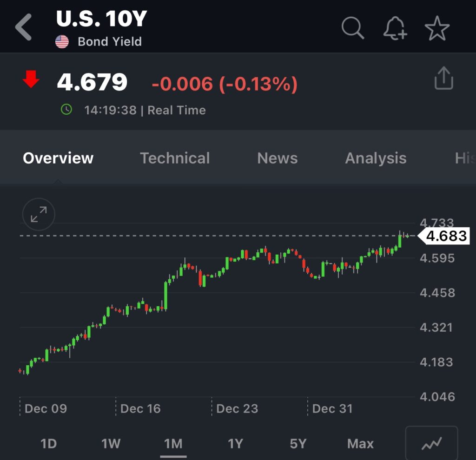
Task: Display the Max chart range
Action: [360, 444]
